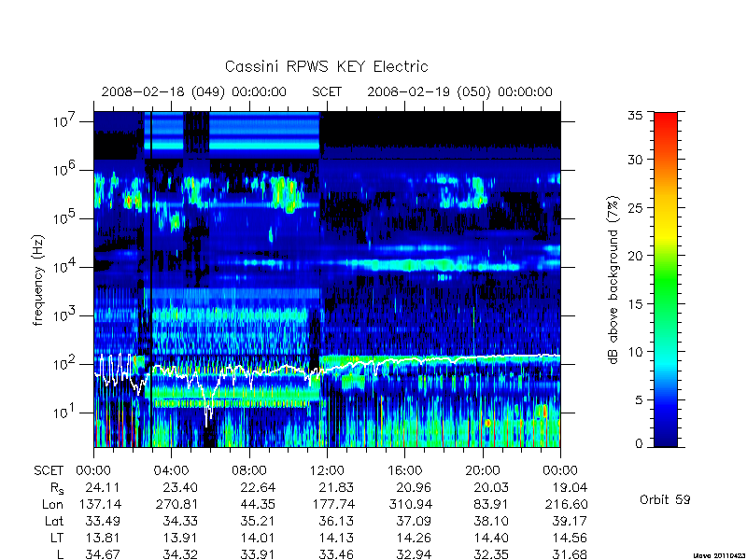747x560 pixels.
Task: Click the latitude value 35.21
Action: (x=259, y=521)
